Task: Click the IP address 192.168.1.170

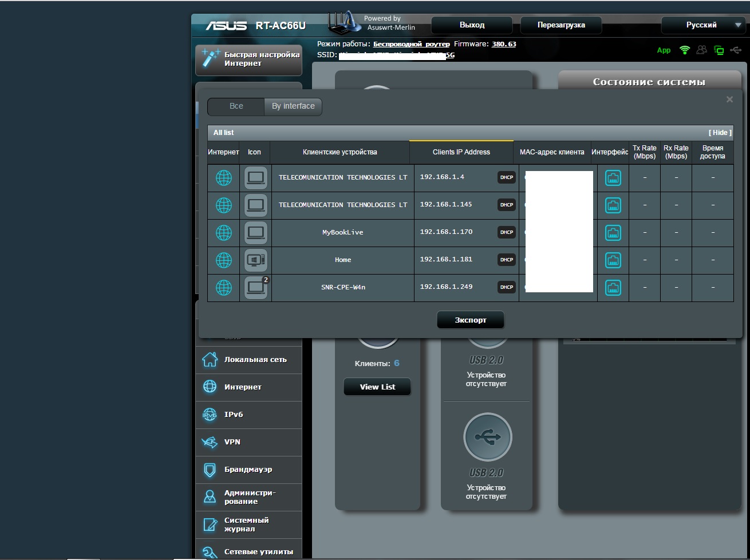Action: (446, 232)
